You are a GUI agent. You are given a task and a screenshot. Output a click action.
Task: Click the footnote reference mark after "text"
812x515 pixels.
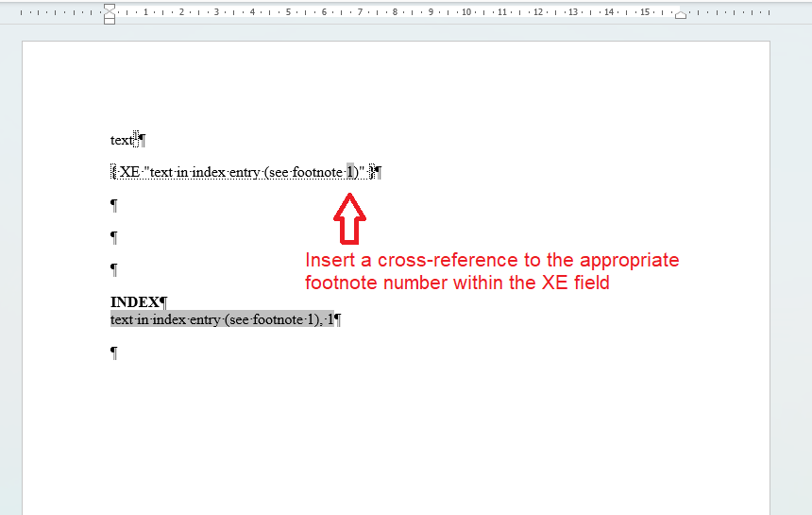[x=136, y=138]
